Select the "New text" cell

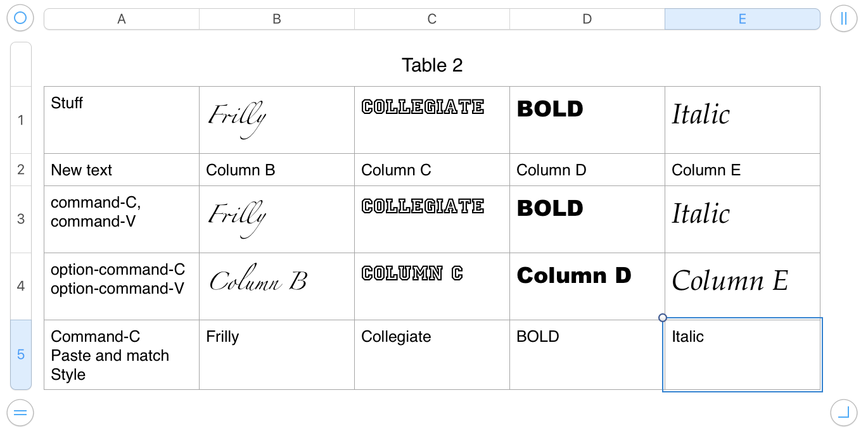[x=122, y=170]
